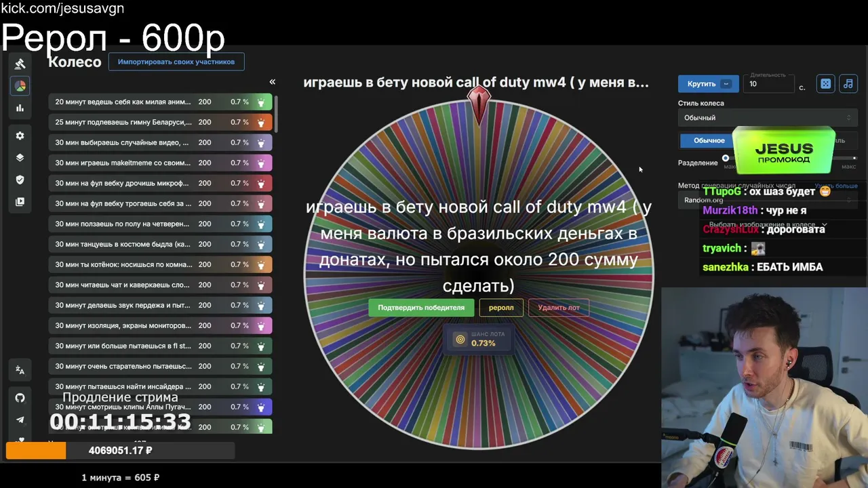Click the Удалить лот button
This screenshot has width=868, height=488.
tap(559, 308)
